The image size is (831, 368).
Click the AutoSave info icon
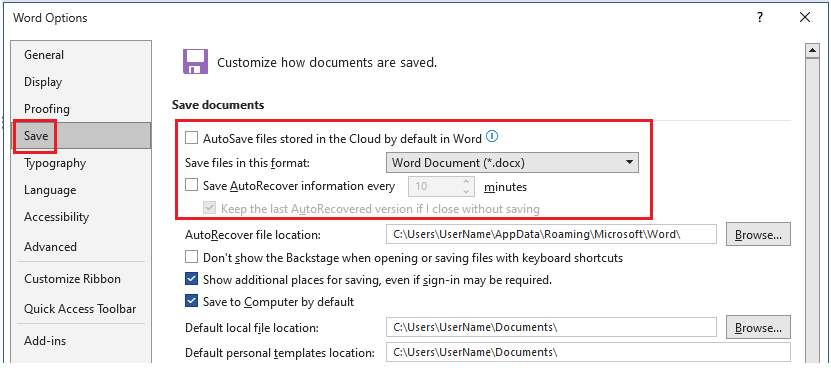click(493, 137)
